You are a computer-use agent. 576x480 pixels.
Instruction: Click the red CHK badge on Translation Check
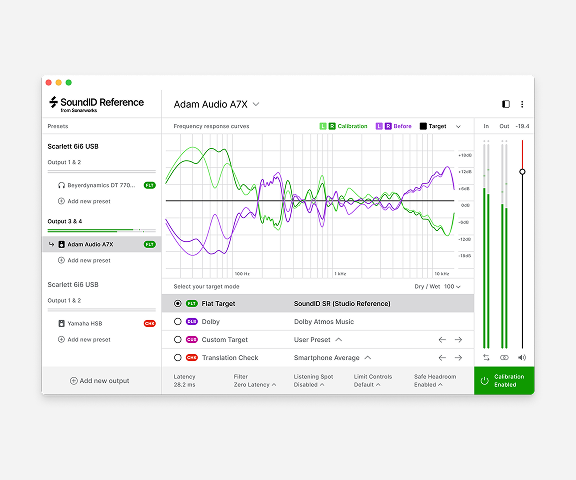[192, 358]
